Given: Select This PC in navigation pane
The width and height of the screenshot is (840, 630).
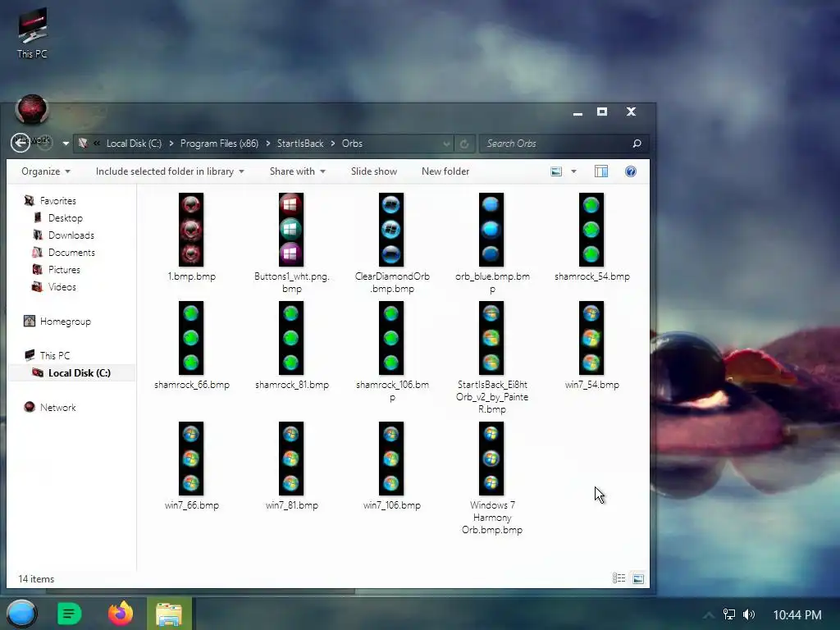Looking at the screenshot, I should [54, 356].
